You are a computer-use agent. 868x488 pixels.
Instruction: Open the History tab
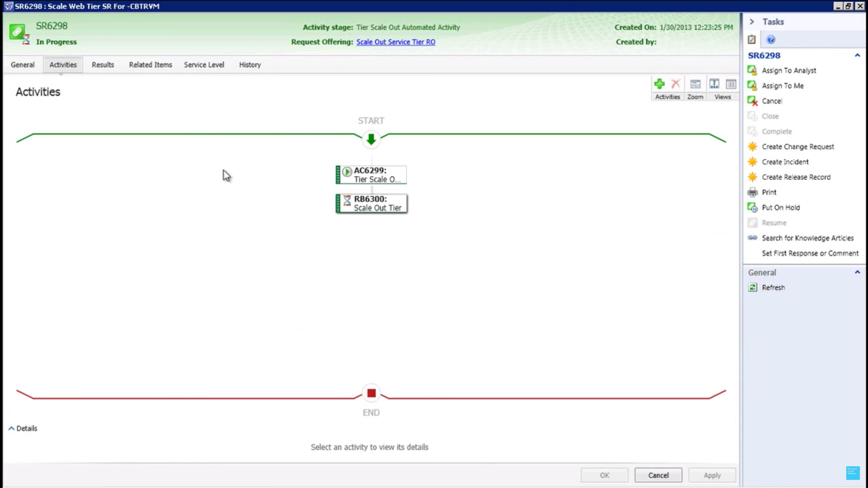tap(250, 65)
